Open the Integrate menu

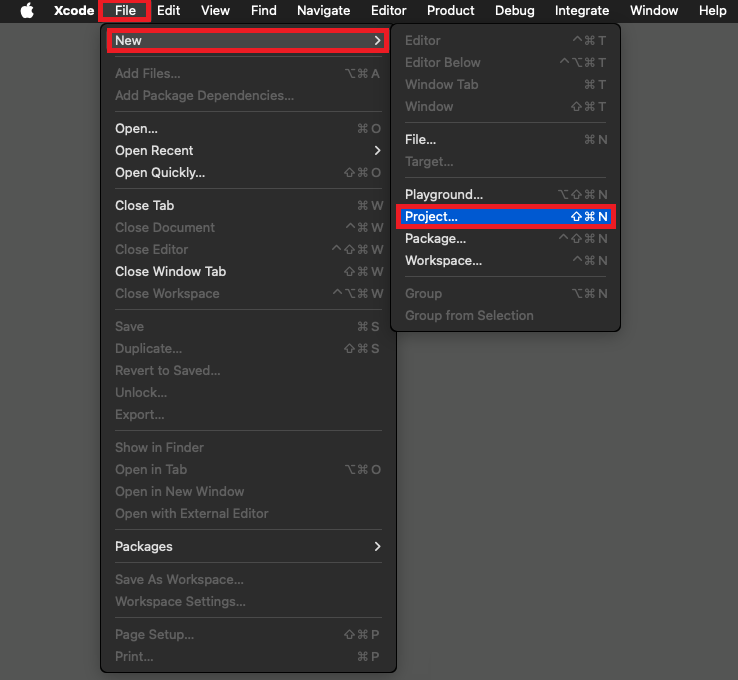click(582, 10)
